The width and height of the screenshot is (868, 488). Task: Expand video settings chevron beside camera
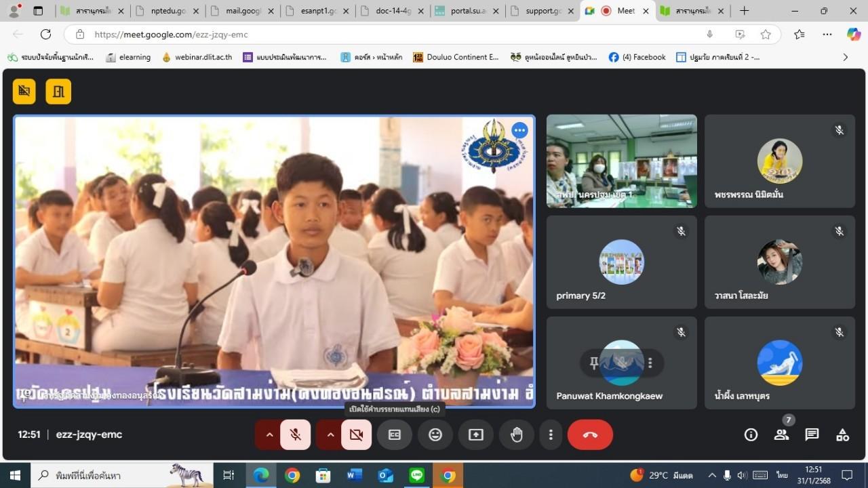click(330, 434)
